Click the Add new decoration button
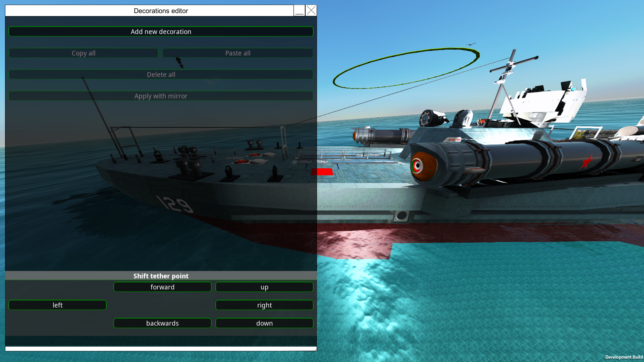Screen dimensions: 644x362 click(x=161, y=32)
